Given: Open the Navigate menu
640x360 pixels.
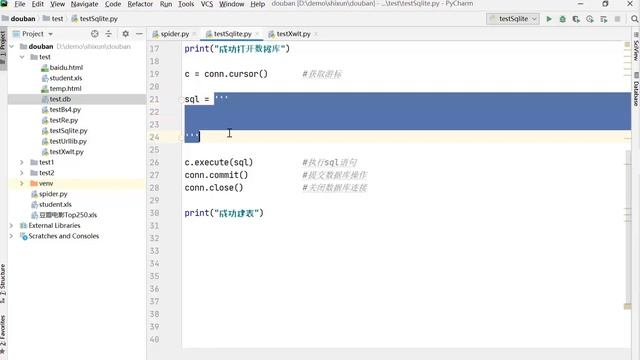Looking at the screenshot, I should click(x=84, y=4).
